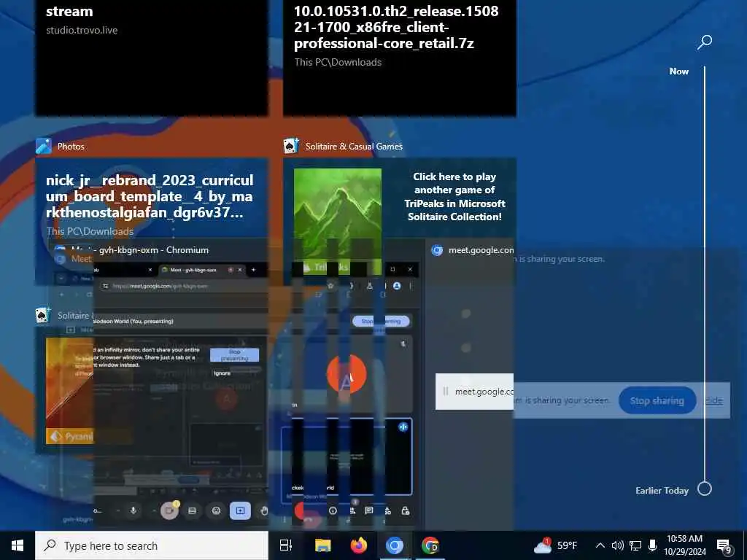Viewport: 747px width, 560px height.
Task: Open the stream studio.trovo.live activity card
Action: point(152,57)
